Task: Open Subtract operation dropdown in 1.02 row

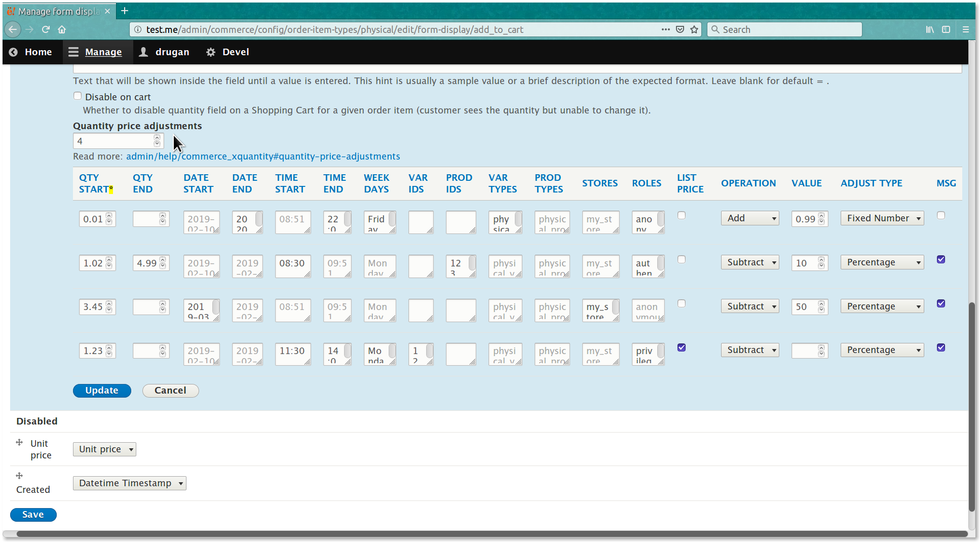Action: tap(750, 262)
